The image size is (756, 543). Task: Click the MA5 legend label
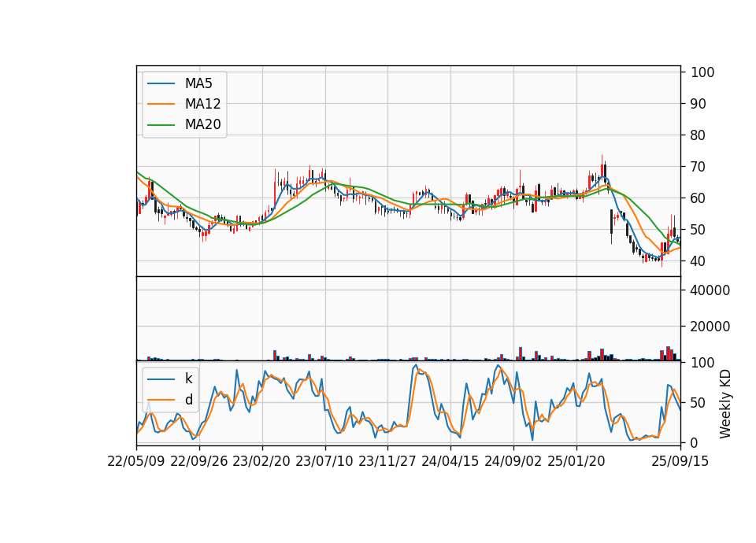coord(198,83)
